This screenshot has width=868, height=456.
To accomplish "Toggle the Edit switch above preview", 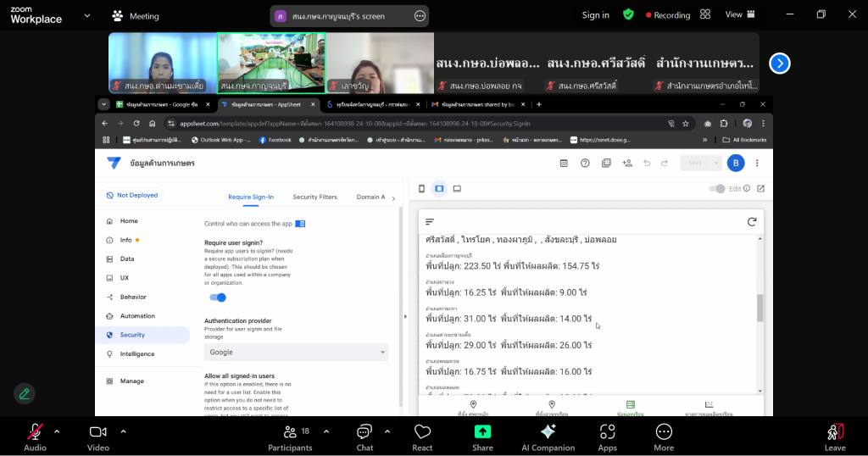I will tap(717, 188).
